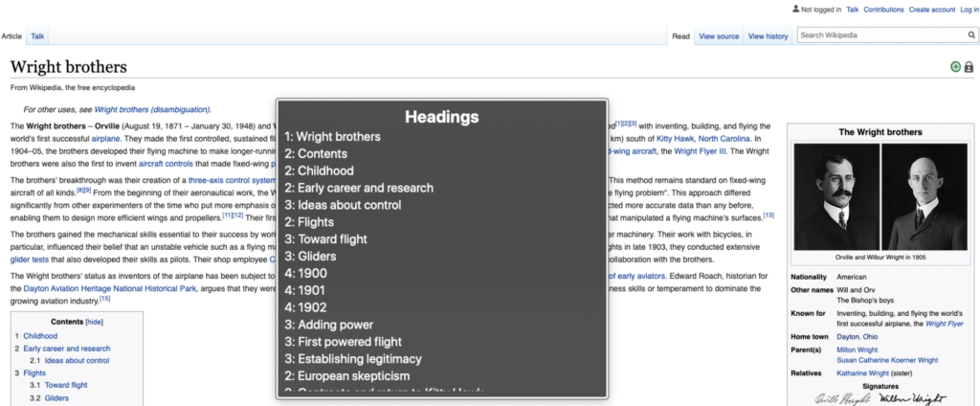Switch to the Talk page tab

pyautogui.click(x=37, y=36)
